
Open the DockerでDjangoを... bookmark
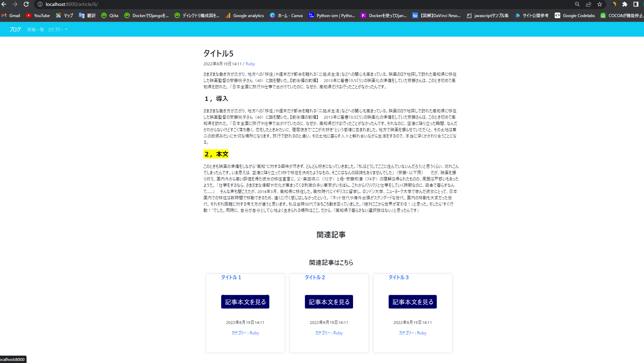click(147, 15)
